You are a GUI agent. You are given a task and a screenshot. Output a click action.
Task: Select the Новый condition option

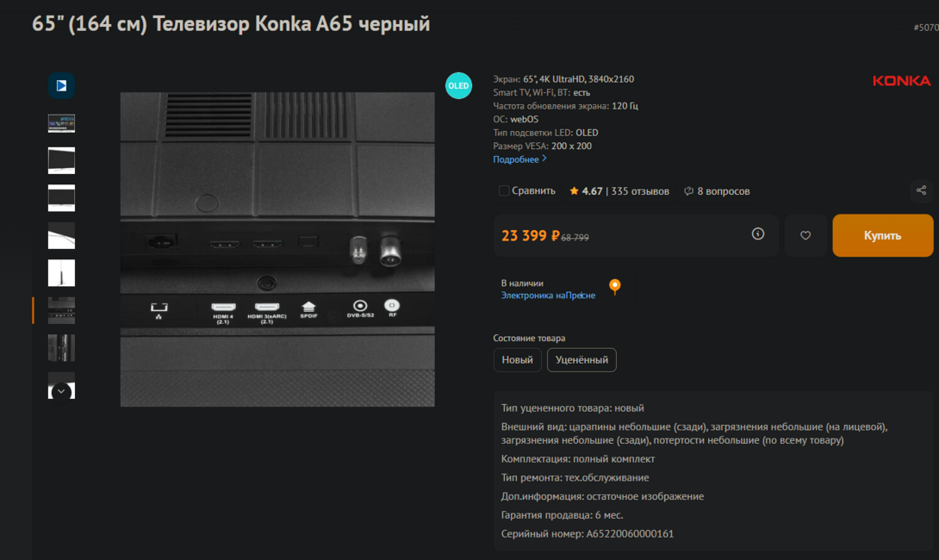click(x=517, y=360)
